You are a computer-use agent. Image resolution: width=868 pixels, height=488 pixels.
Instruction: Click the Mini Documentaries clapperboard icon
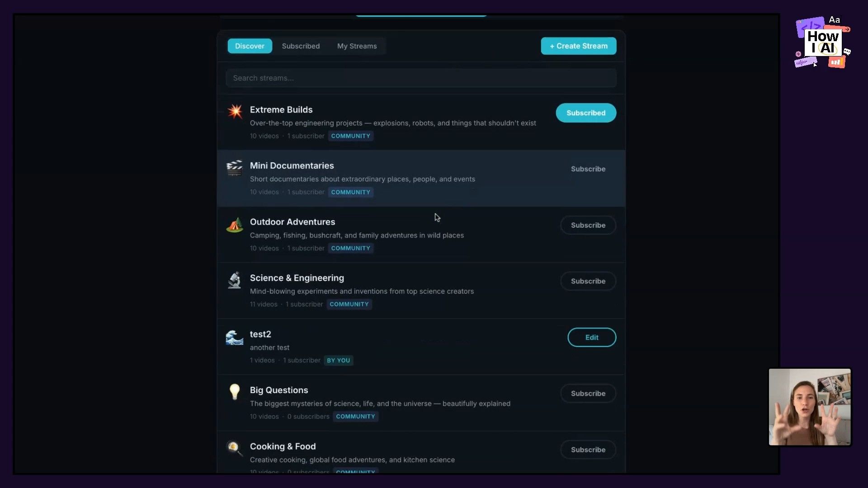[x=235, y=168]
